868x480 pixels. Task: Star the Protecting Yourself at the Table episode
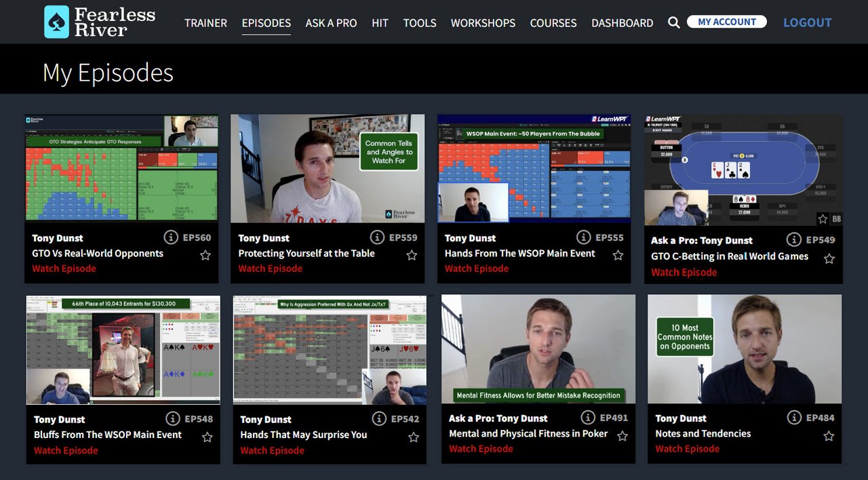pos(412,256)
